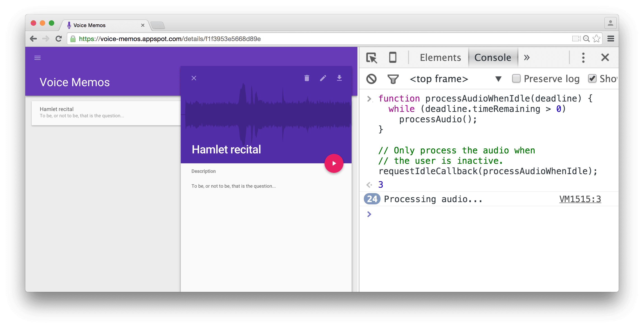
Task: Click the hamburger menu icon
Action: click(x=38, y=58)
